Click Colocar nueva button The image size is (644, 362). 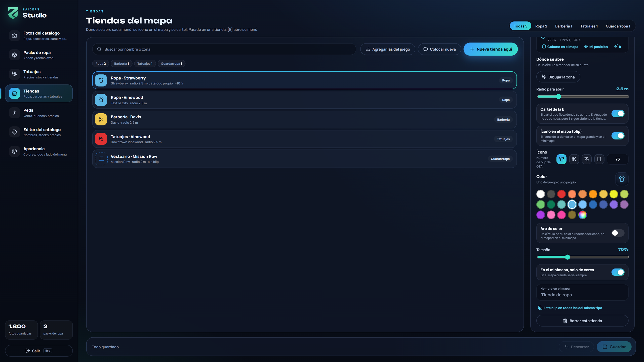(439, 49)
